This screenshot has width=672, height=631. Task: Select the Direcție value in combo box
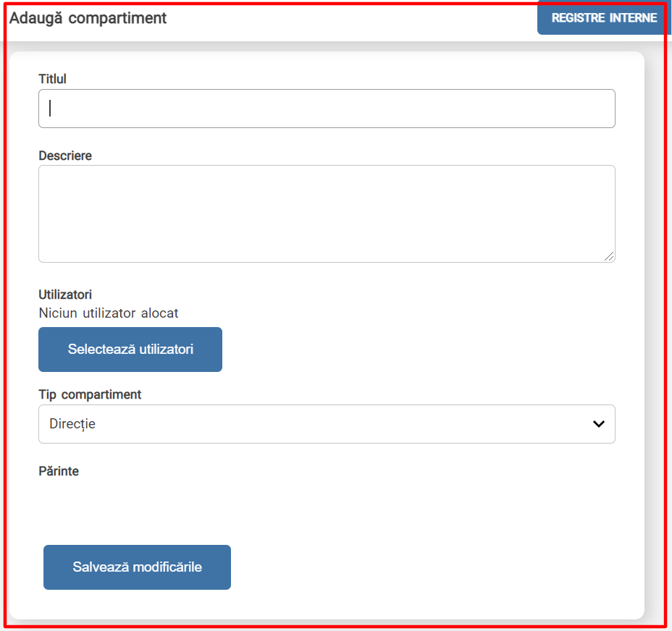point(72,424)
